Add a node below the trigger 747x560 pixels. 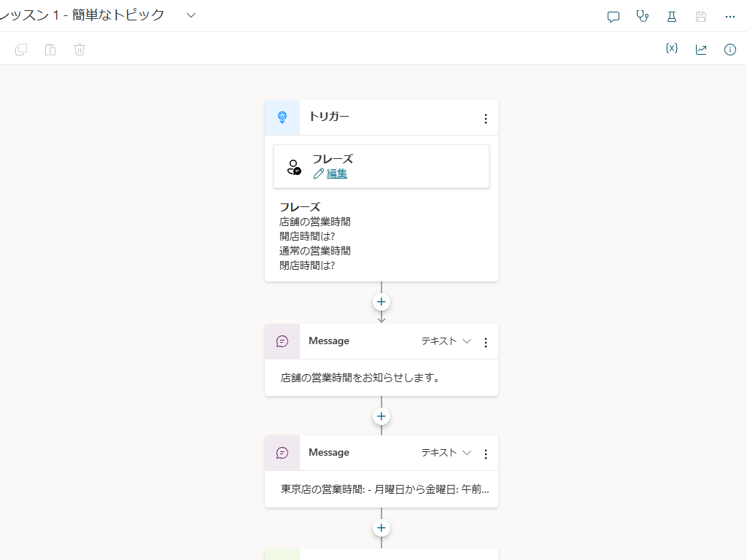tap(381, 301)
